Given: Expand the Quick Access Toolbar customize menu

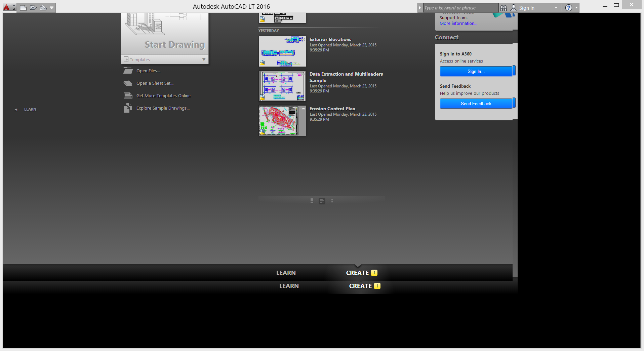Looking at the screenshot, I should click(52, 7).
